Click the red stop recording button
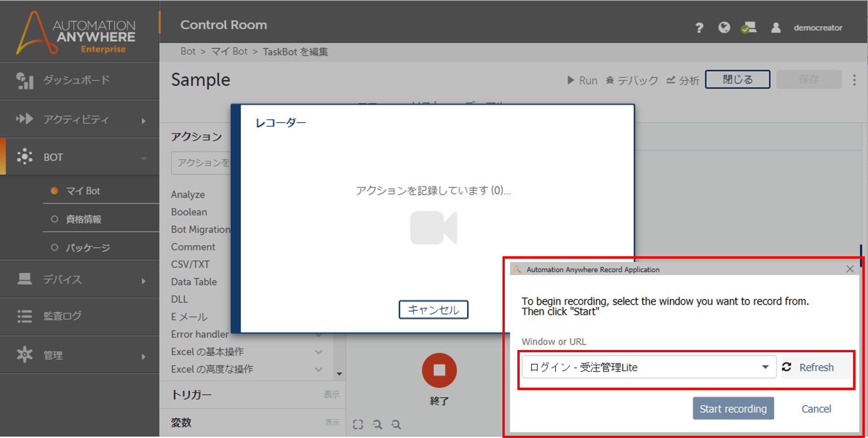 439,370
